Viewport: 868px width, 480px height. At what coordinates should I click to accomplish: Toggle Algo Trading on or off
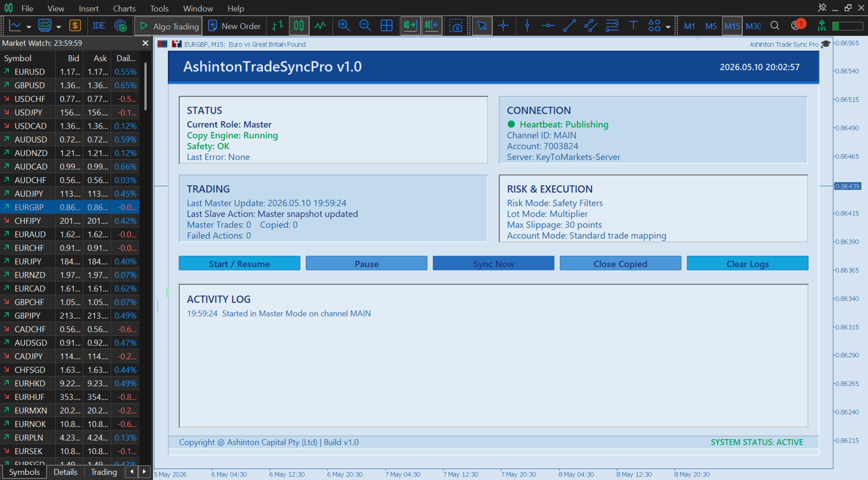(x=169, y=26)
